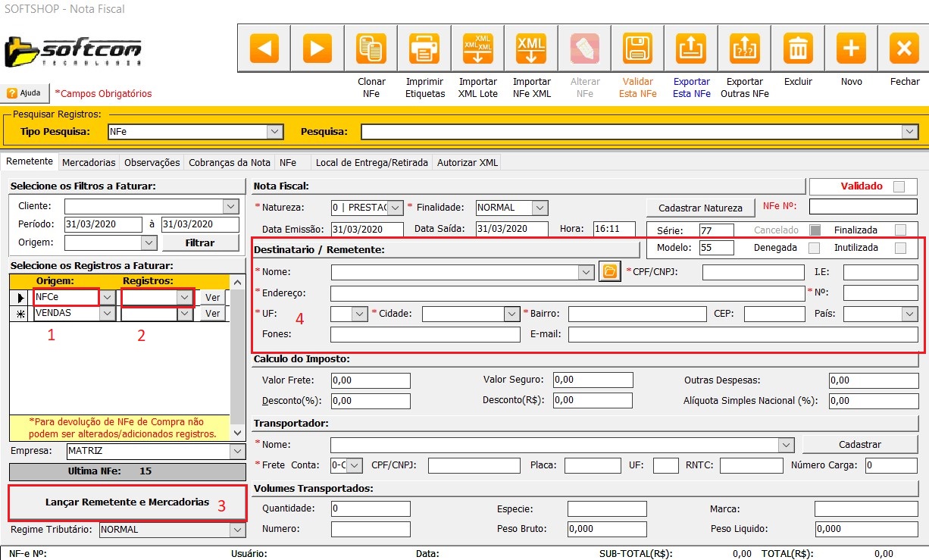Click the next record arrow icon

(x=317, y=49)
